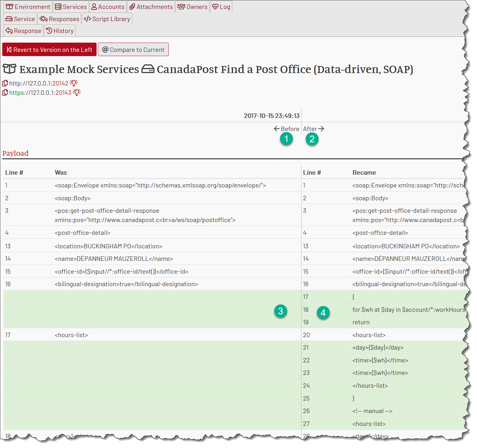477x448 pixels.
Task: Select Became line 24 '</hours-list>'
Action: 370,386
